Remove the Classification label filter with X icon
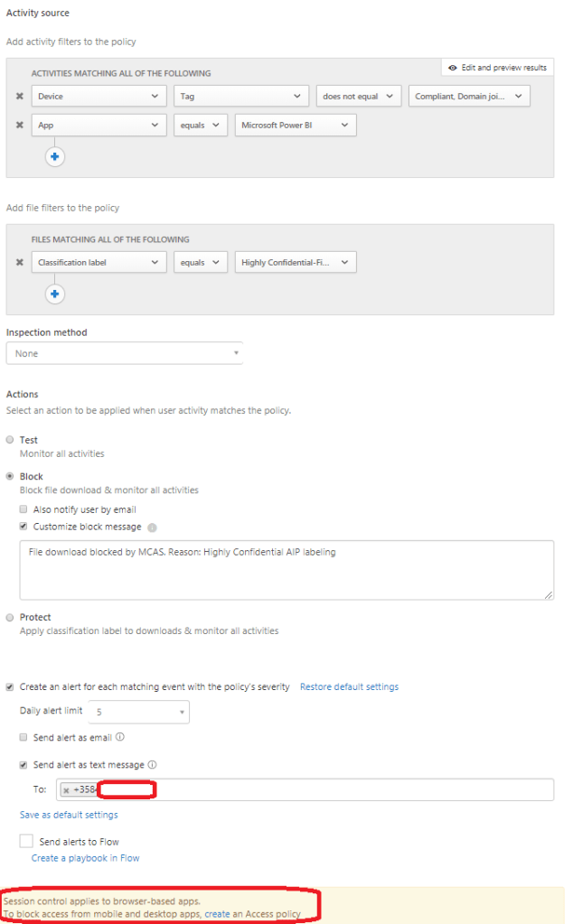Viewport: 573px width, 924px height. [x=19, y=262]
